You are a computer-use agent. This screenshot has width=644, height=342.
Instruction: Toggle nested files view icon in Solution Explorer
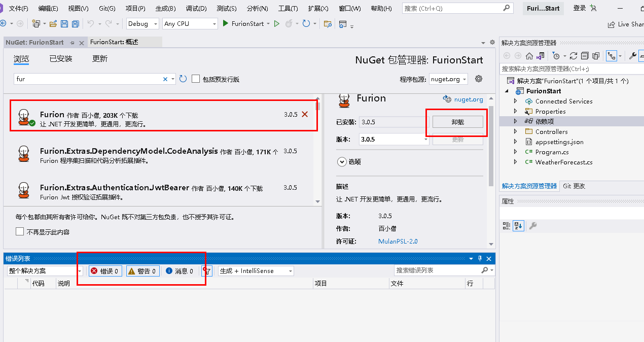tap(612, 56)
